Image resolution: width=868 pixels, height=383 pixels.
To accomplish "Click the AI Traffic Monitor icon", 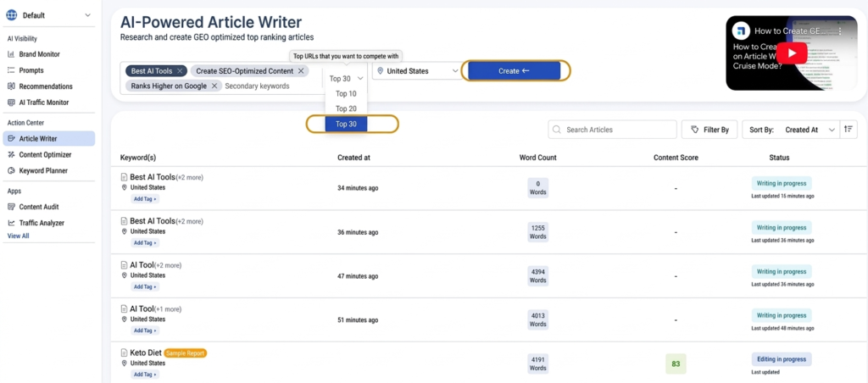I will pos(11,103).
